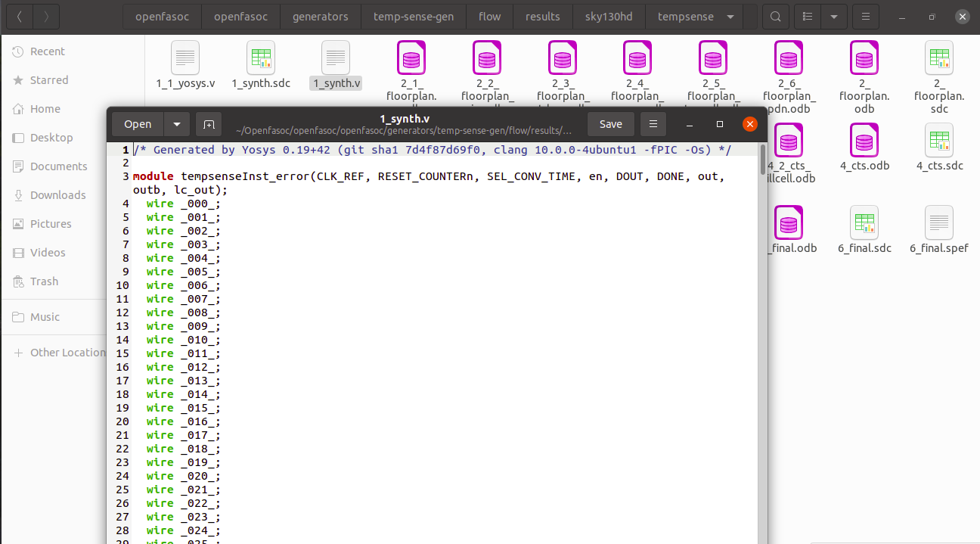Navigate to the flow folder via breadcrumbs
Viewport: 980px width, 544px height.
click(489, 16)
